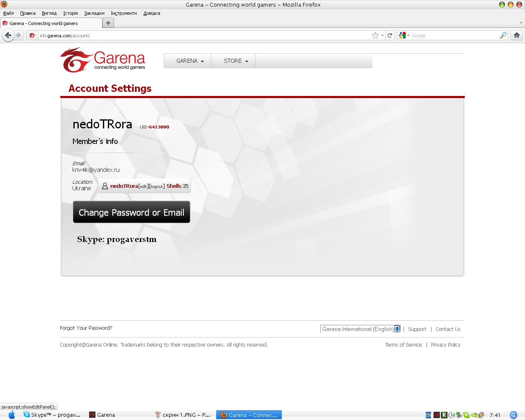The image size is (525, 420).
Task: Open Terms of Service link
Action: (x=403, y=345)
